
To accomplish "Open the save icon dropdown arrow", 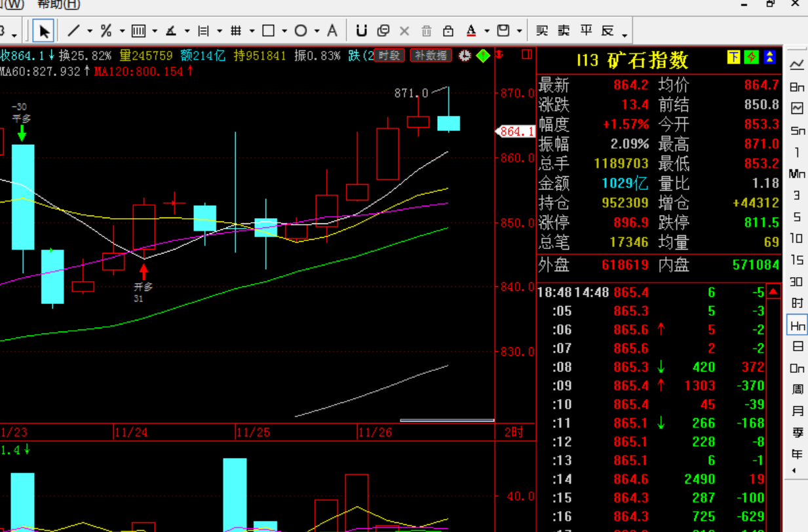I will pos(519,31).
